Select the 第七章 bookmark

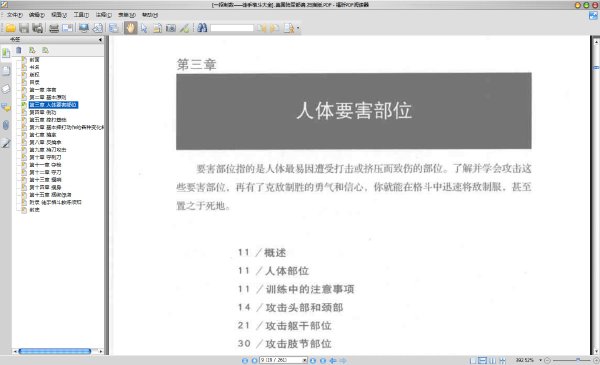(42, 135)
